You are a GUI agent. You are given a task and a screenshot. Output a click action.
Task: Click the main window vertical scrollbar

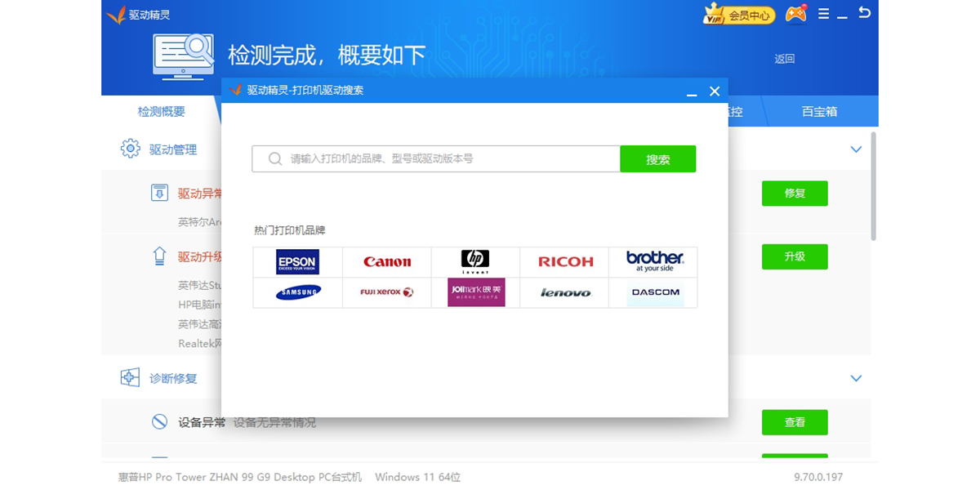(x=874, y=185)
